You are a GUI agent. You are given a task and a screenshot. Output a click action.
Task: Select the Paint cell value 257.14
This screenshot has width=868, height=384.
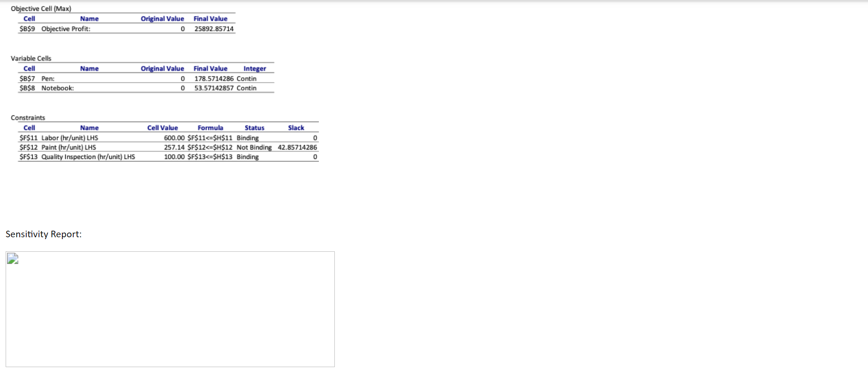tap(174, 147)
